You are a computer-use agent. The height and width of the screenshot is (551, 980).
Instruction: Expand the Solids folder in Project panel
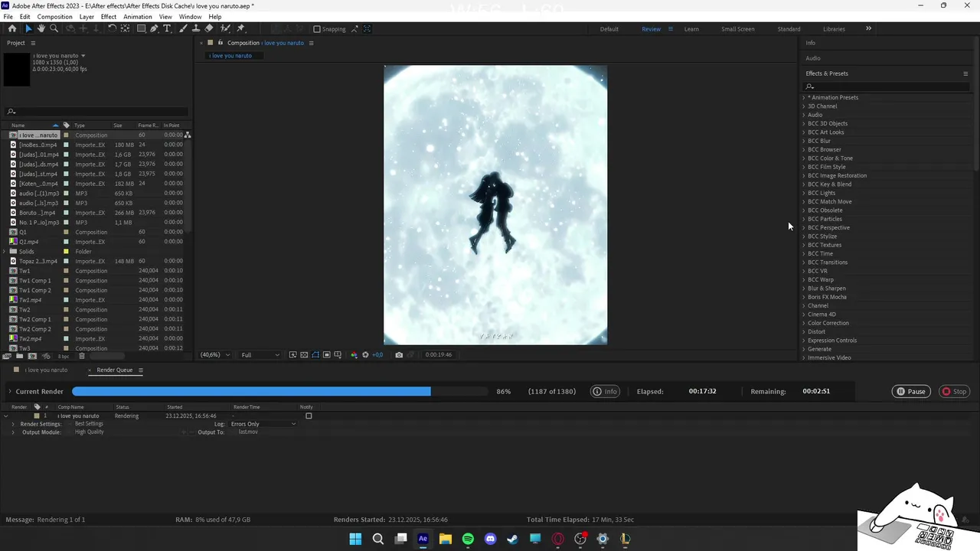pyautogui.click(x=5, y=251)
